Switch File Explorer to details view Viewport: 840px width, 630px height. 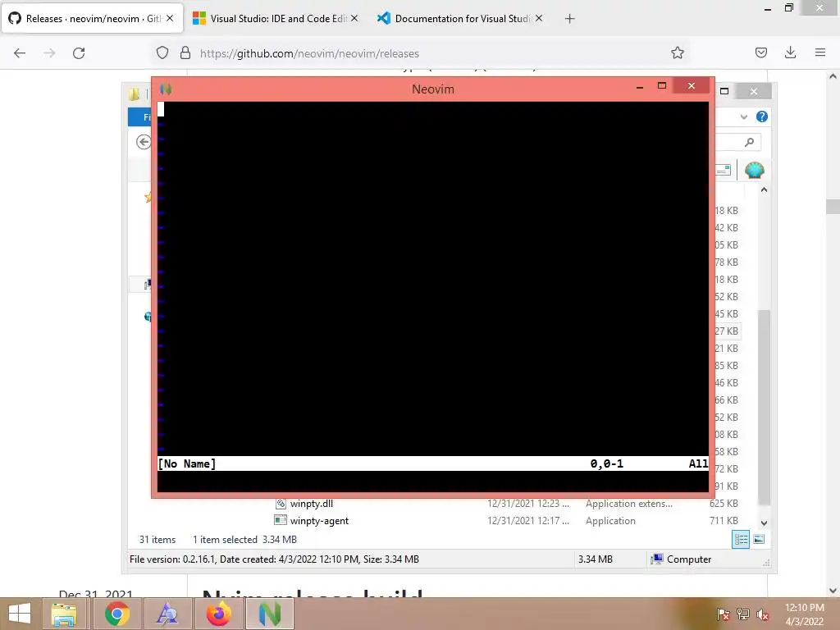point(741,540)
